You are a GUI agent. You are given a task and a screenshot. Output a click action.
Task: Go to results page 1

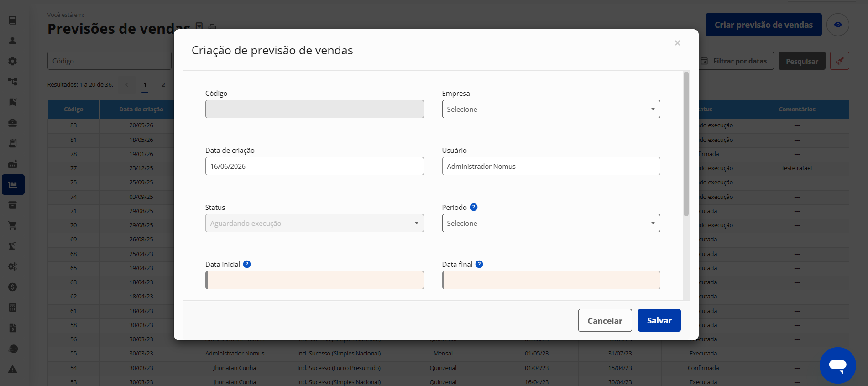point(145,85)
